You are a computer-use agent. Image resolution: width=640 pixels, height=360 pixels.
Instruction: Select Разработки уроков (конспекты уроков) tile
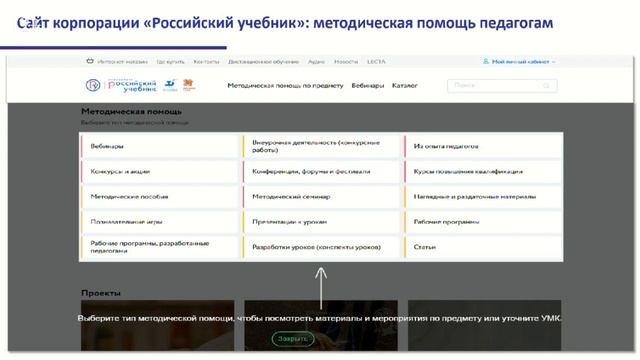[322, 247]
